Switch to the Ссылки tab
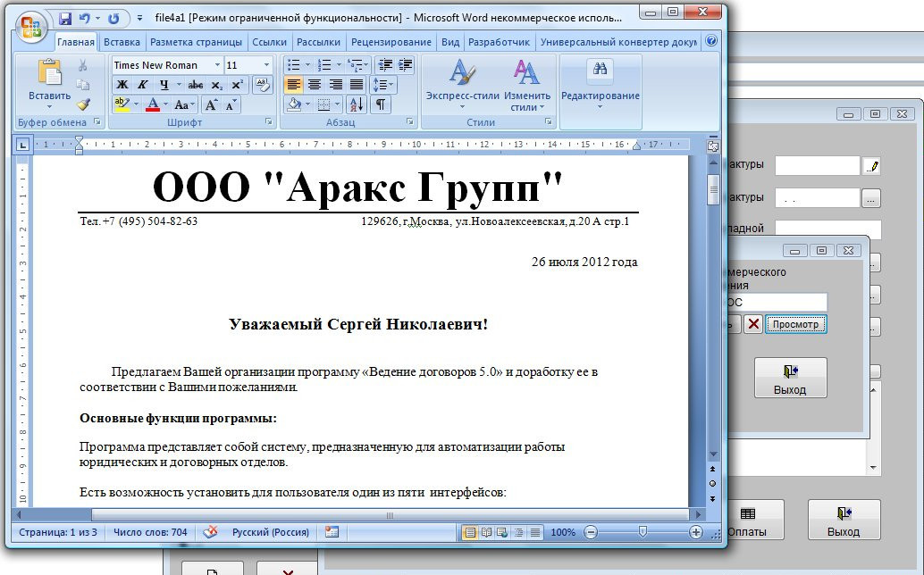 point(269,42)
